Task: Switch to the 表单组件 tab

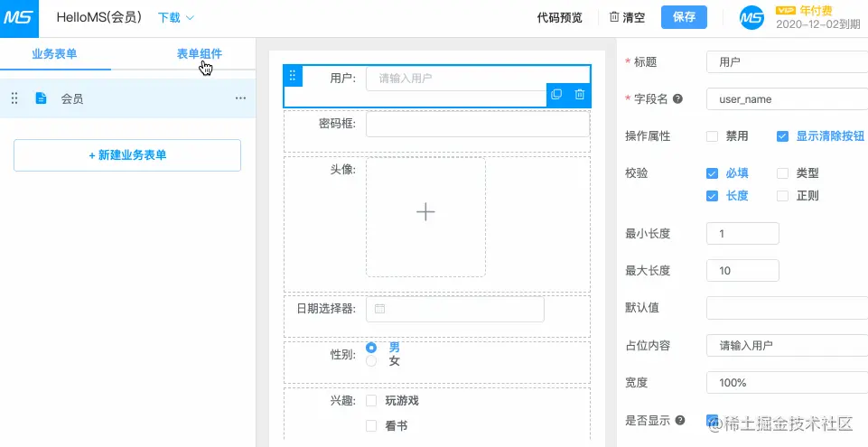Action: click(200, 54)
